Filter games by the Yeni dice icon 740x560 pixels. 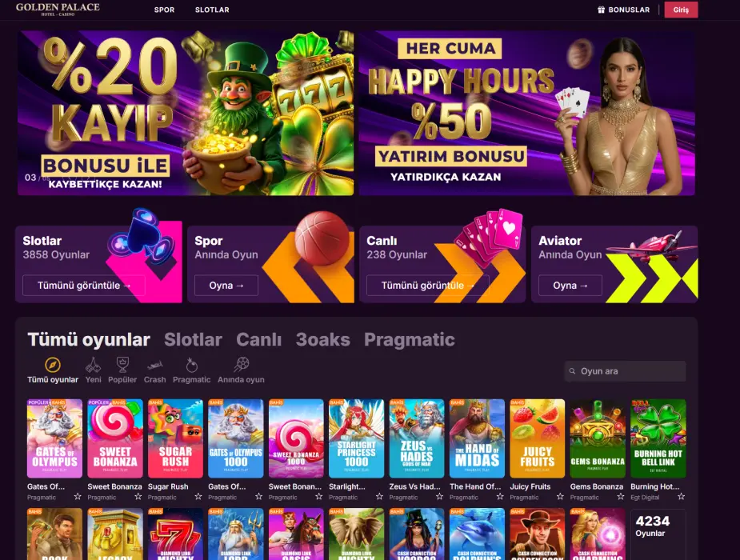pos(93,365)
